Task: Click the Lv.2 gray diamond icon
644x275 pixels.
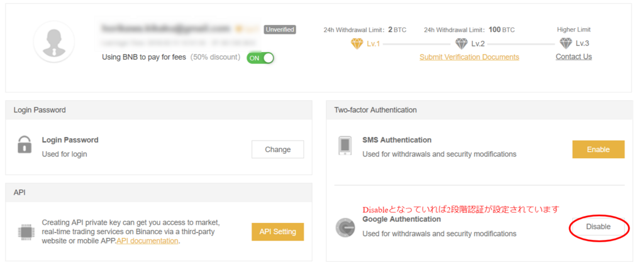Action: point(462,43)
